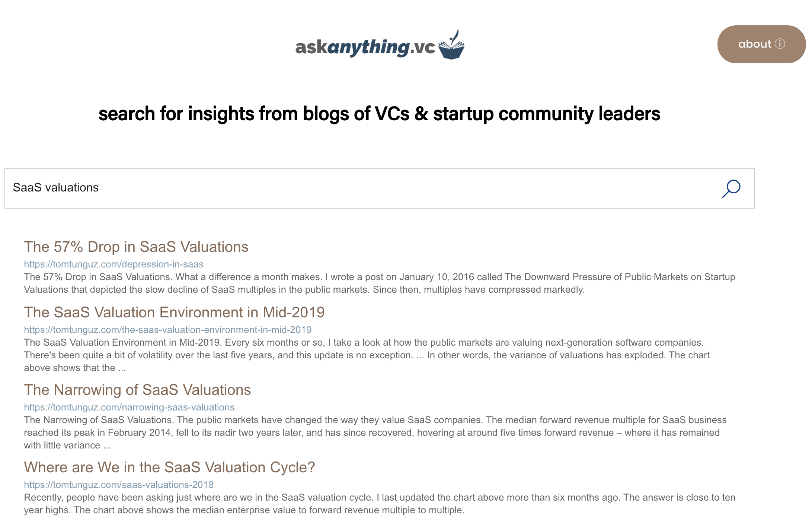Click the tomtunguz.com/narrowing-saas-valuations URL link
812x517 pixels.
129,407
